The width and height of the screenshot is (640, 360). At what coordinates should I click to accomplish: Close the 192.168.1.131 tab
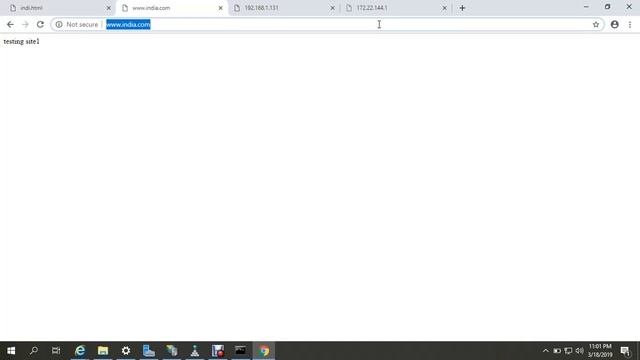click(332, 8)
